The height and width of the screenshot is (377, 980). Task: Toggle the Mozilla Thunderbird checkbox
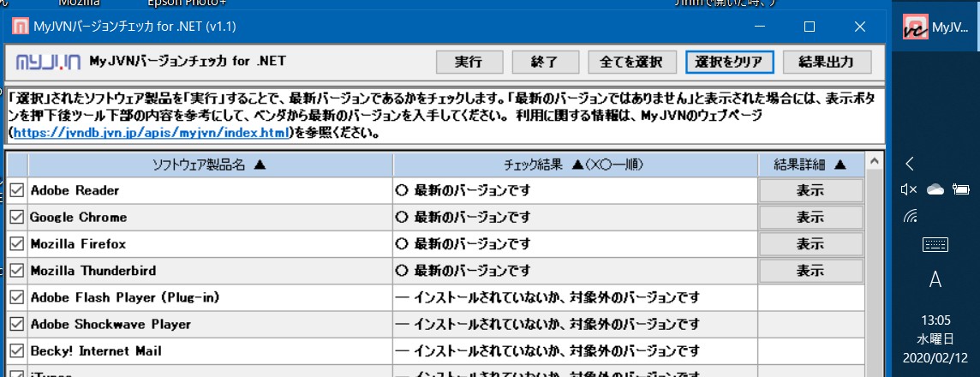coord(17,271)
